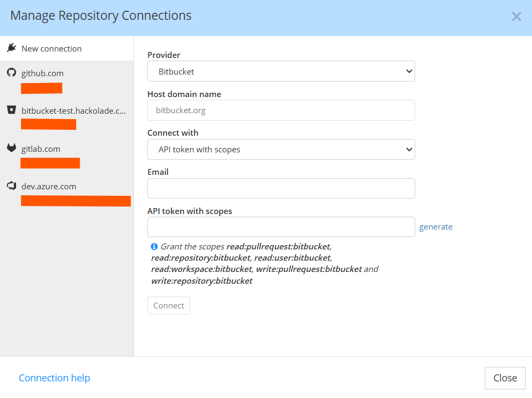This screenshot has height=398, width=532.
Task: Choose the gitlab.com connection entry
Action: (41, 149)
